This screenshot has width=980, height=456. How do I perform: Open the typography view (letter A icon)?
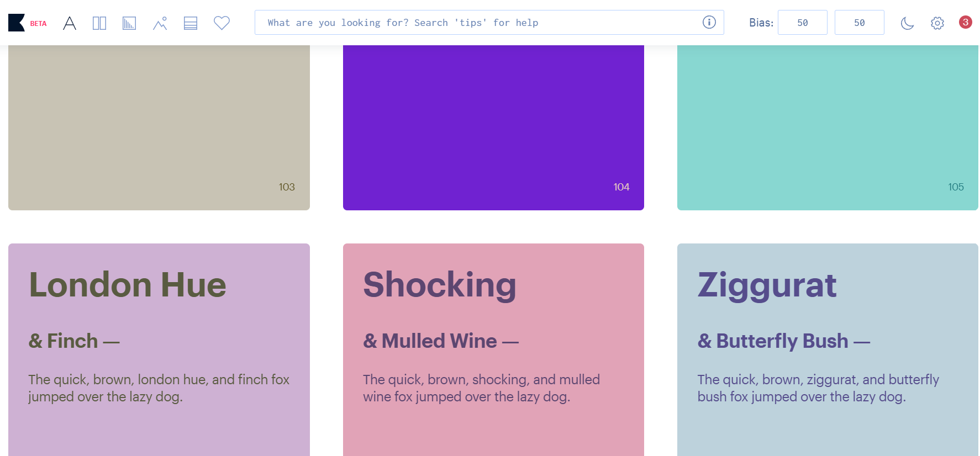(x=70, y=23)
